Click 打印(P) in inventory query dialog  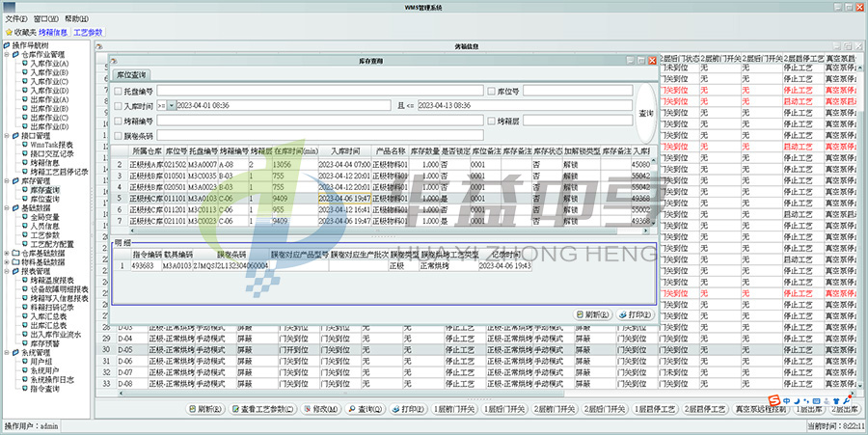coord(634,314)
